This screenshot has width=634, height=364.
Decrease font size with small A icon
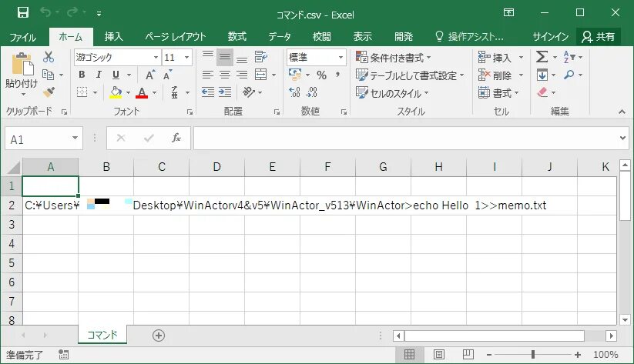(167, 75)
